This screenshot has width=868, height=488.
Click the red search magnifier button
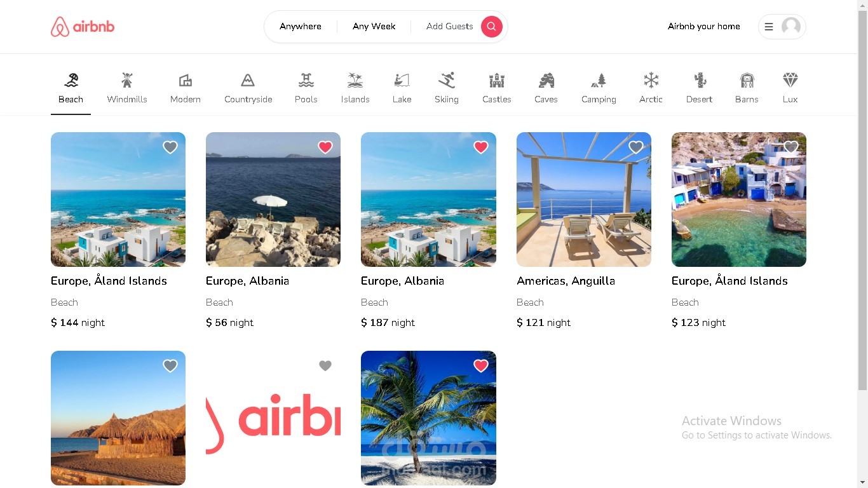point(491,27)
